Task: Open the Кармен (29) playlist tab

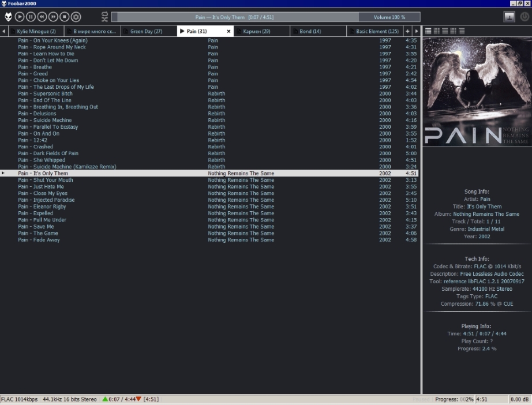Action: (261, 31)
